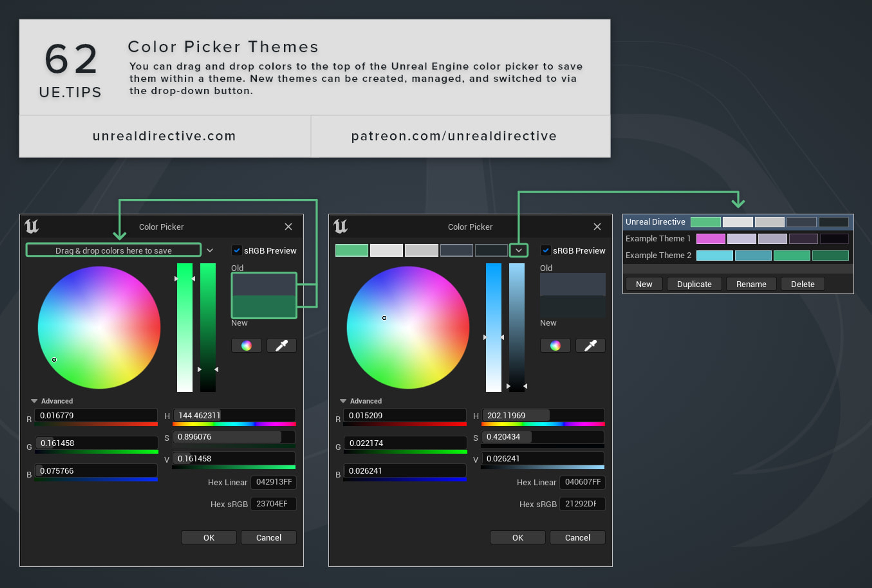This screenshot has width=872, height=588.
Task: Open the theme drop-down next to the drag area
Action: click(x=210, y=250)
